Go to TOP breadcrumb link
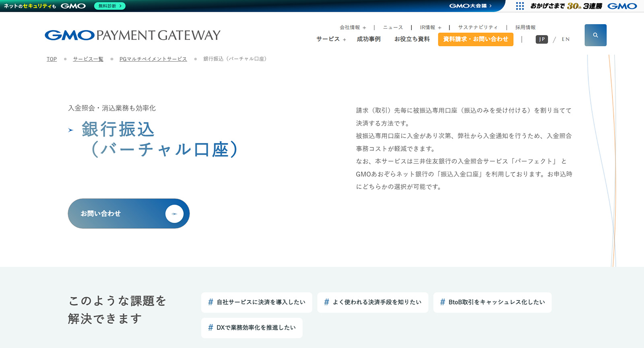 [52, 59]
